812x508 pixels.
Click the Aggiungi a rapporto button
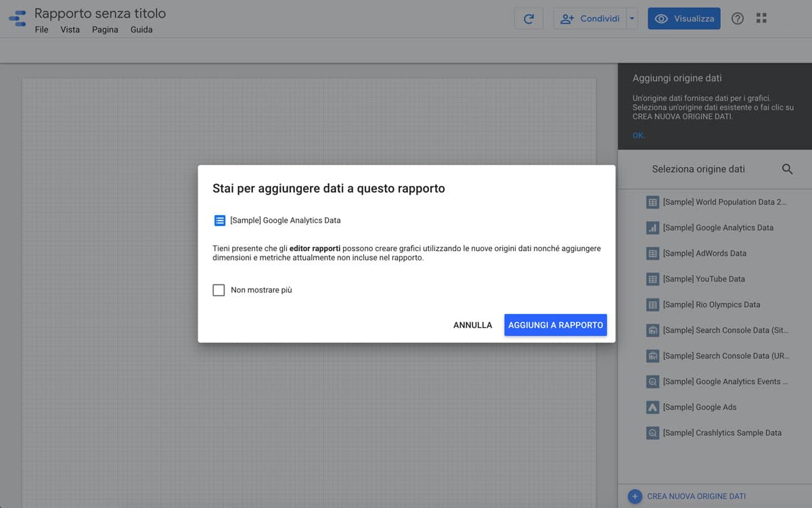coord(556,325)
